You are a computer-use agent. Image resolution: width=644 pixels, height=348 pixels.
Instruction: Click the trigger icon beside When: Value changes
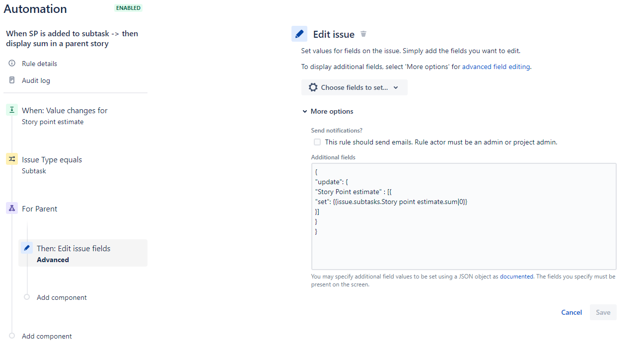click(x=11, y=109)
